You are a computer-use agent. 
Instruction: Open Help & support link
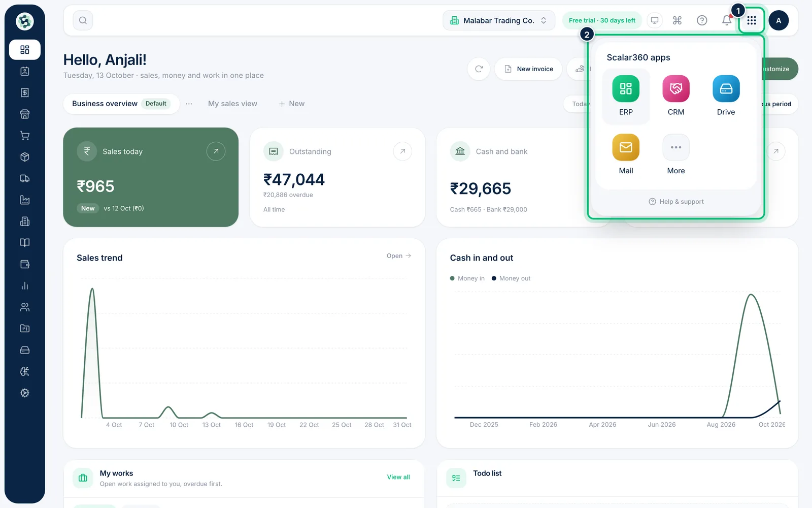(x=676, y=202)
